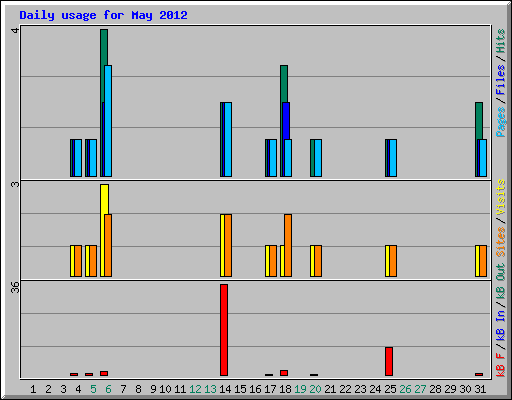
Task: Click the orange Sites bar on day 25
Action: (x=393, y=261)
